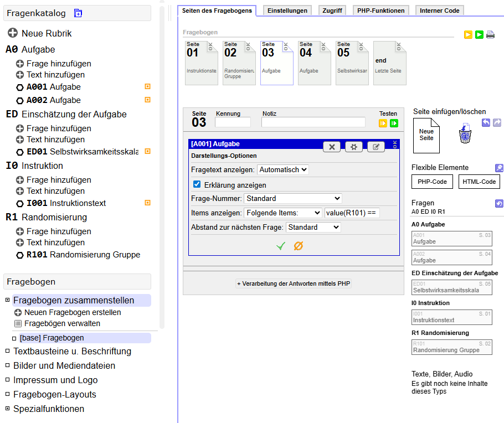
Task: Click the green play test questionnaire icon
Action: pyautogui.click(x=479, y=35)
